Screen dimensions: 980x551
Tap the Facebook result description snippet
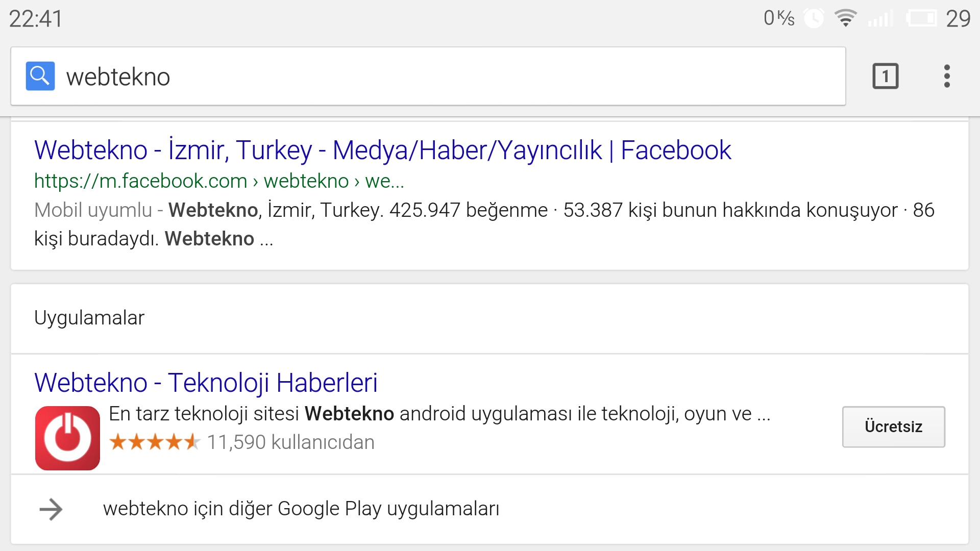[484, 224]
